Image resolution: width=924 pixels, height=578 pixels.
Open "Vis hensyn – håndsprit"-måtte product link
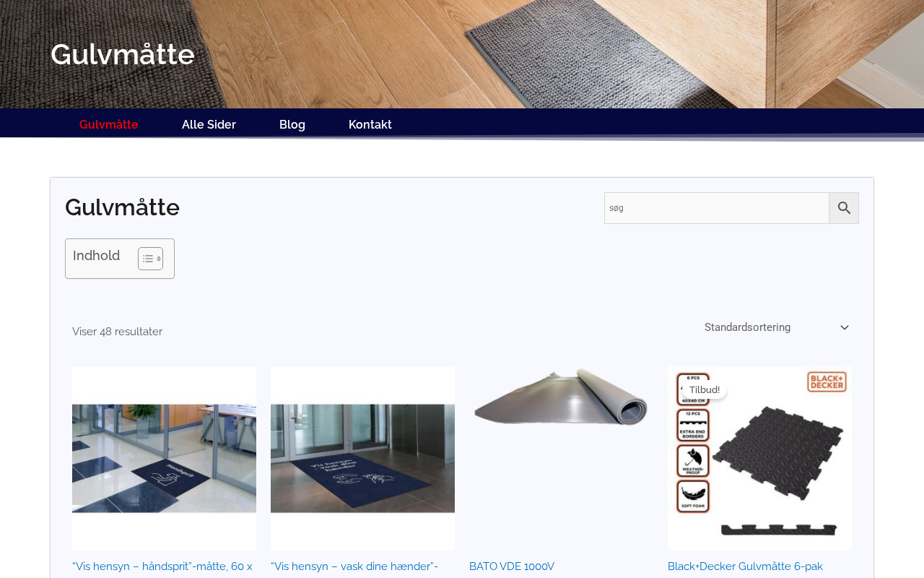click(x=162, y=566)
